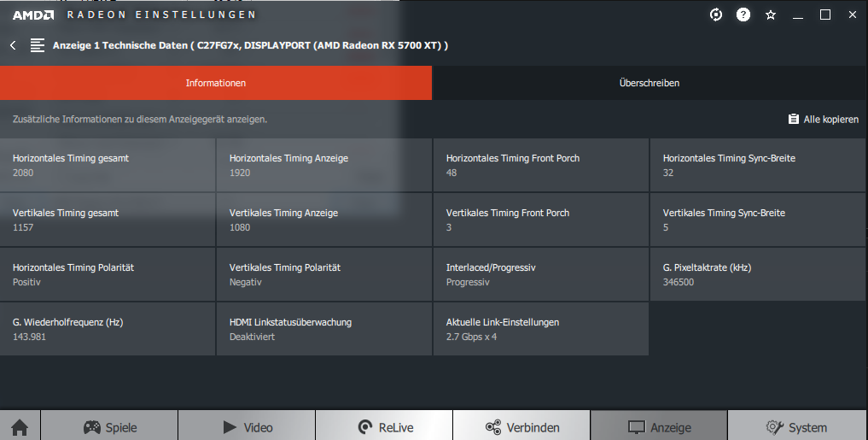Select the G. Pixeltaktrate (kHz) tile
The image size is (868, 440).
pos(758,274)
